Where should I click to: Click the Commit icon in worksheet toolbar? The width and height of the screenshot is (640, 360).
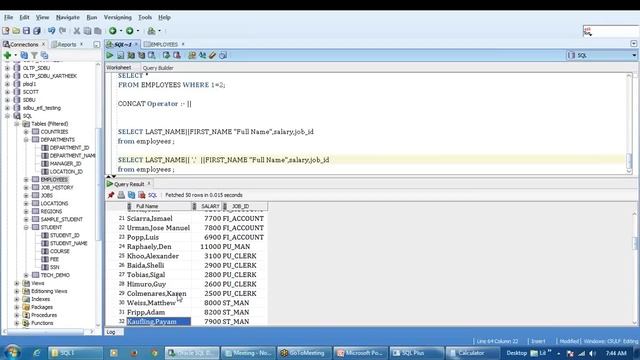pos(166,55)
